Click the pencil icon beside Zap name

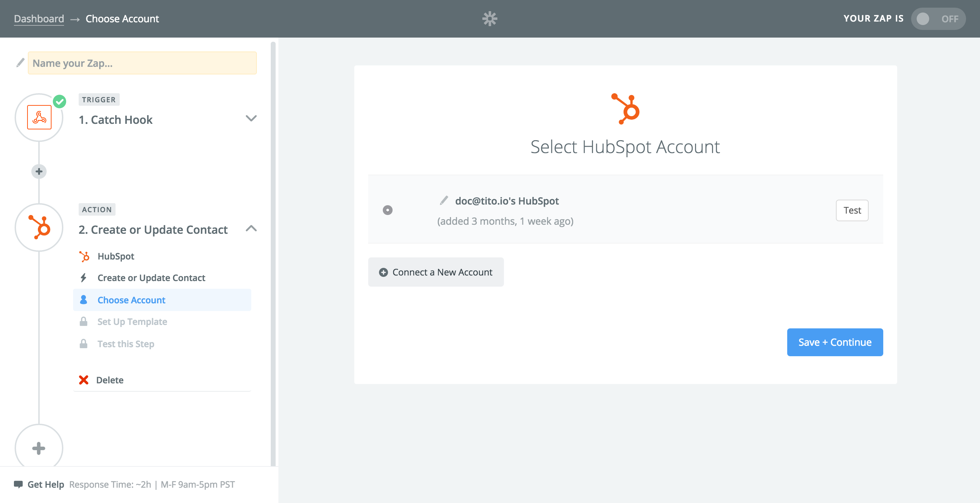[x=20, y=63]
